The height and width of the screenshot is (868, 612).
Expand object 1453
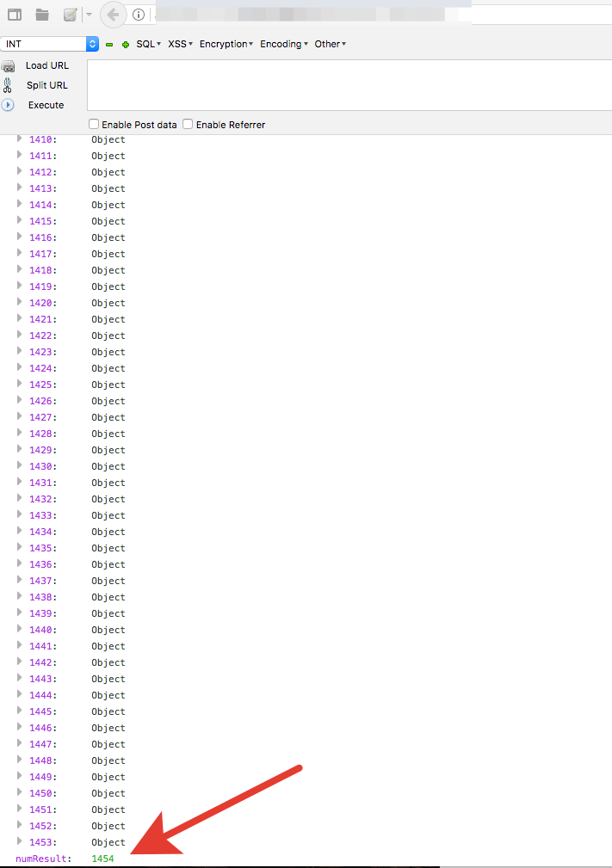pyautogui.click(x=20, y=840)
